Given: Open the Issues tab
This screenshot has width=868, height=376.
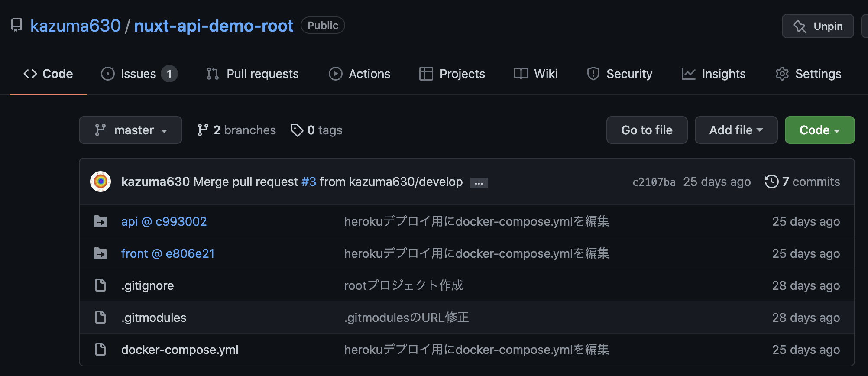Looking at the screenshot, I should (139, 74).
